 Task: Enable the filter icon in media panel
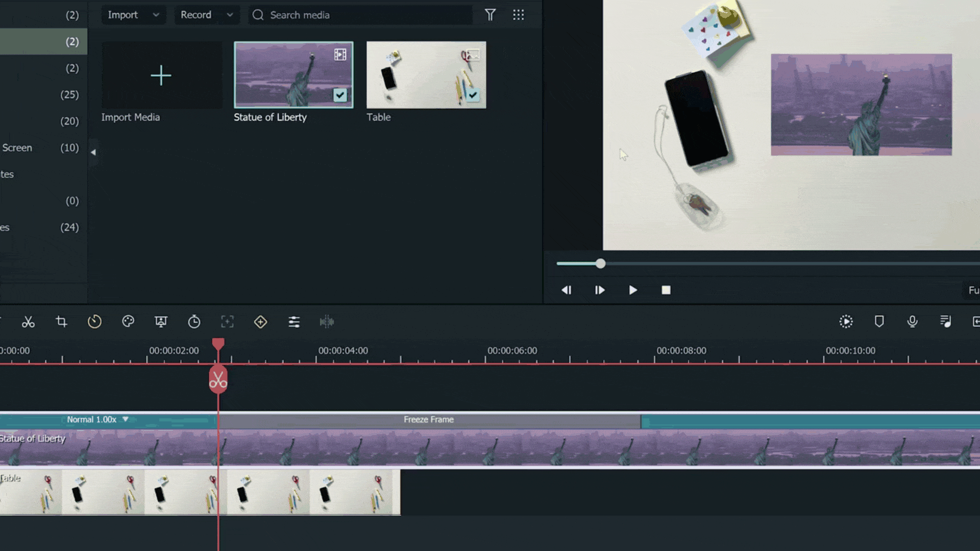tap(490, 15)
